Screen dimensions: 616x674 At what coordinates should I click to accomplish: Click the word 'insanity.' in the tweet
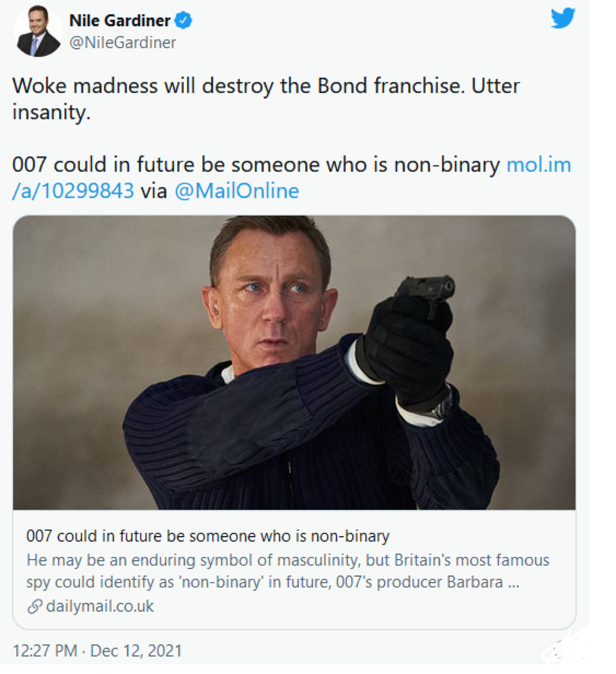51,113
